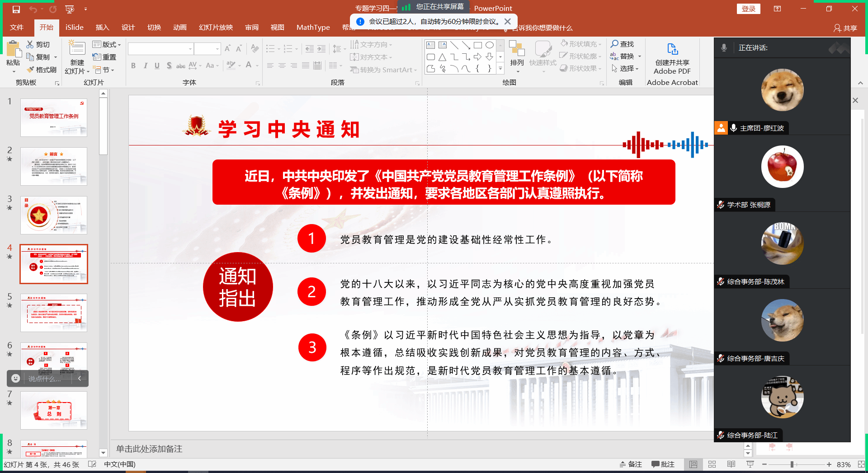Open the font name combo box
This screenshot has width=868, height=473.
pyautogui.click(x=160, y=49)
